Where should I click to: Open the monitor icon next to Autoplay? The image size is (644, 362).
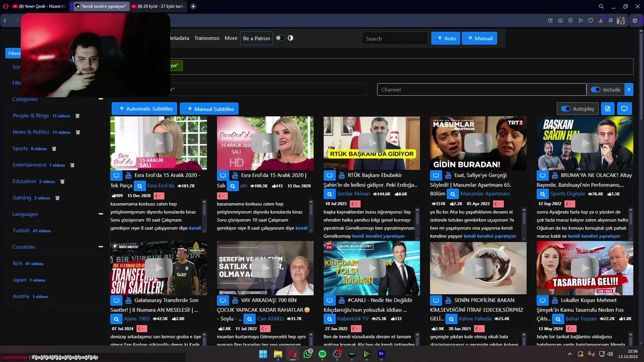click(624, 109)
